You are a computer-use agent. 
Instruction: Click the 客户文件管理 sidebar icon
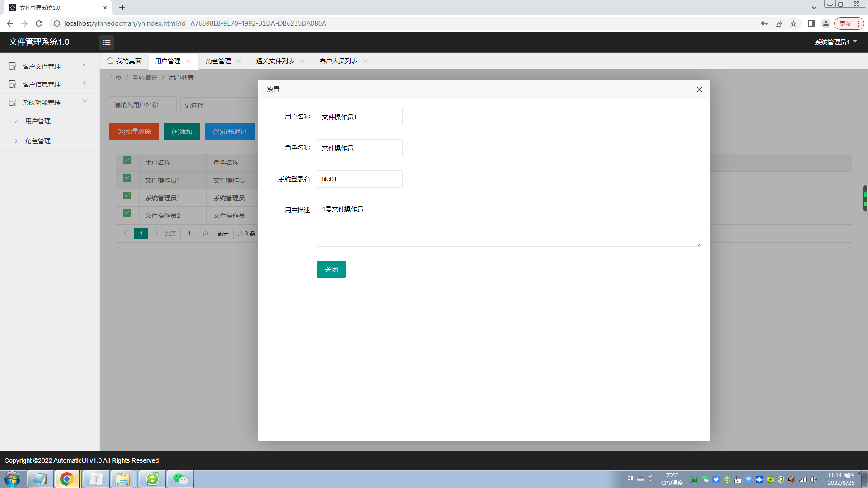click(x=13, y=66)
